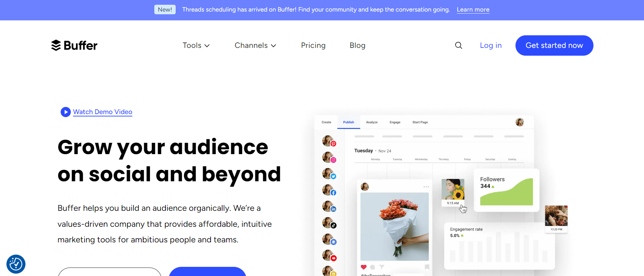Click the New! badge in banner
This screenshot has width=644, height=276.
(x=165, y=10)
